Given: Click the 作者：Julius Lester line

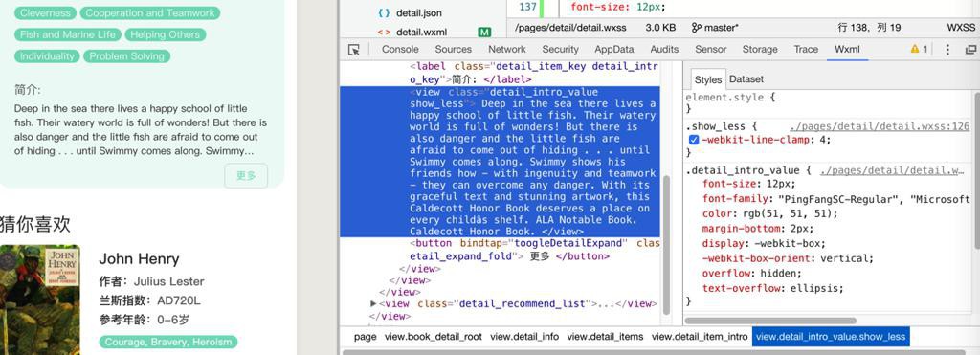Looking at the screenshot, I should click(151, 281).
